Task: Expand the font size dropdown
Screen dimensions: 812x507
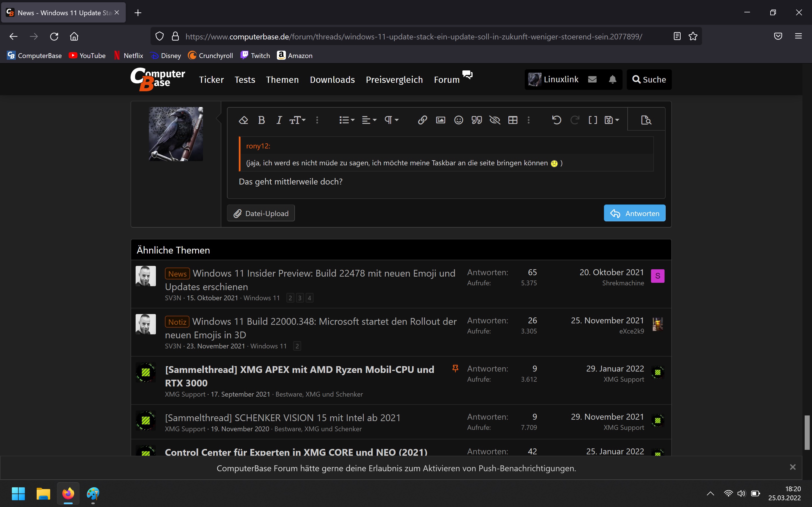Action: (298, 120)
